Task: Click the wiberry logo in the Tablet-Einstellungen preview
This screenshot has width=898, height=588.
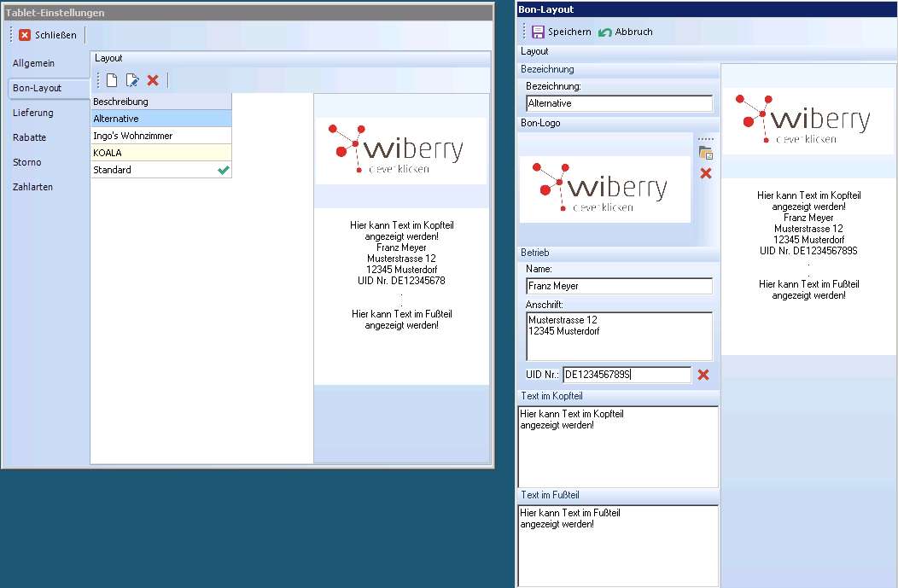Action: 401,150
